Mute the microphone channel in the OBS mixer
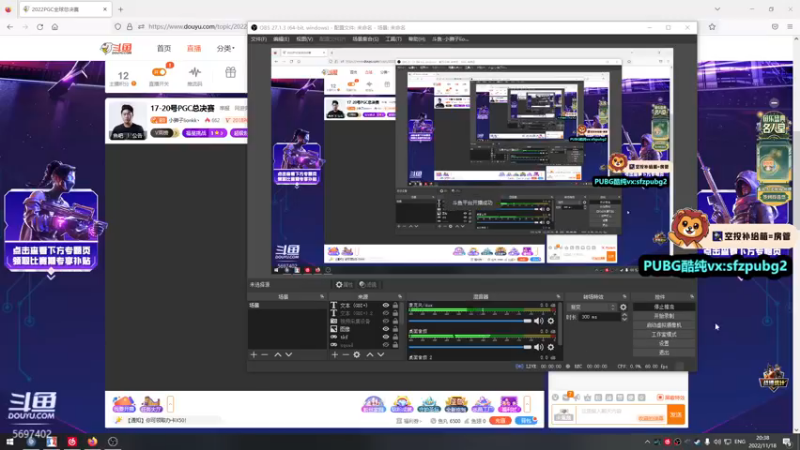 point(538,321)
